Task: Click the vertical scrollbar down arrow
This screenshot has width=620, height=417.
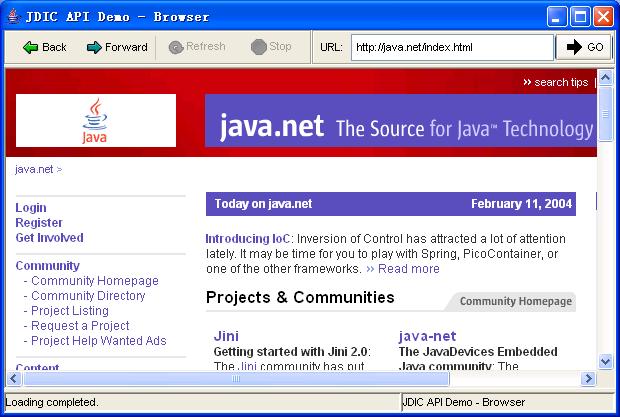Action: [605, 361]
